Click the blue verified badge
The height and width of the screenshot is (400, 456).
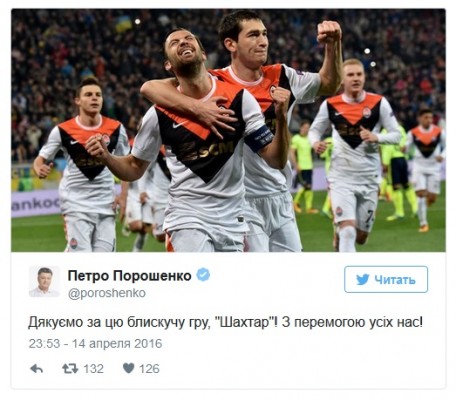pyautogui.click(x=203, y=275)
